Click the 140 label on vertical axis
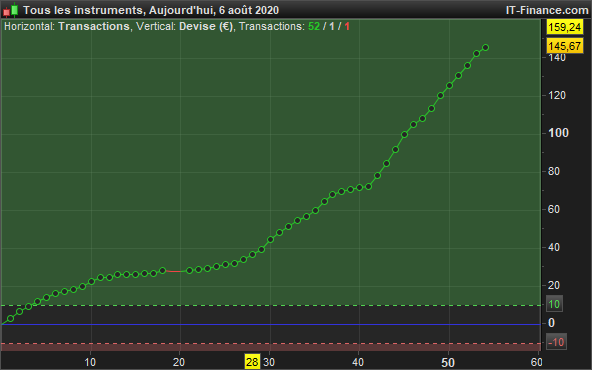The width and height of the screenshot is (592, 370). pyautogui.click(x=557, y=58)
